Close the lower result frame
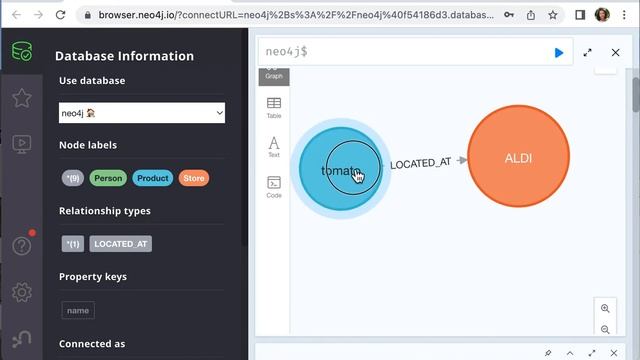 pos(614,353)
